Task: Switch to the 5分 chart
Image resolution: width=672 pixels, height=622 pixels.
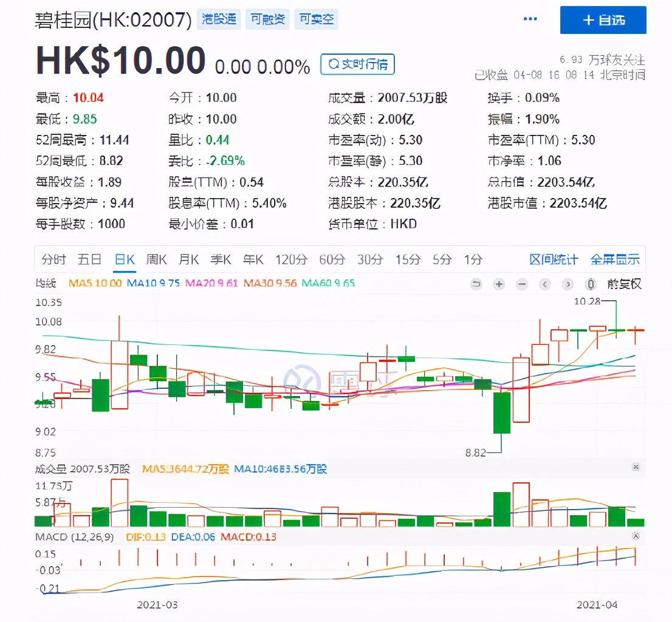Action: click(x=442, y=259)
